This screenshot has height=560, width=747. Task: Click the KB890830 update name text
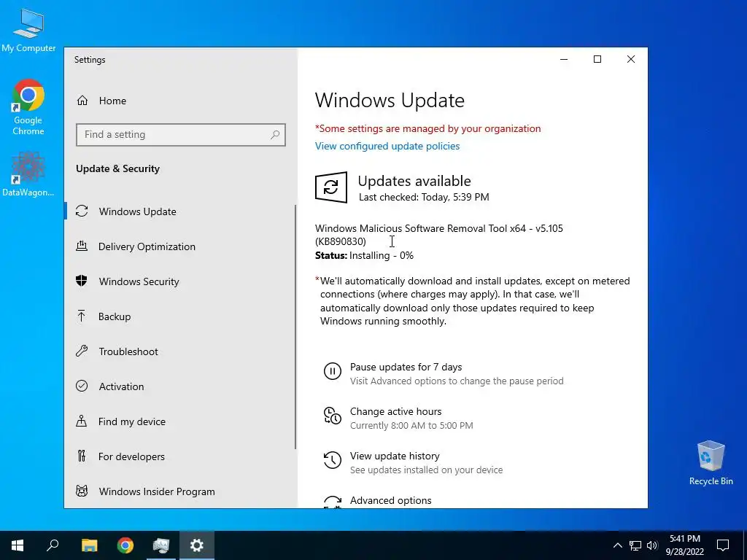pyautogui.click(x=438, y=235)
